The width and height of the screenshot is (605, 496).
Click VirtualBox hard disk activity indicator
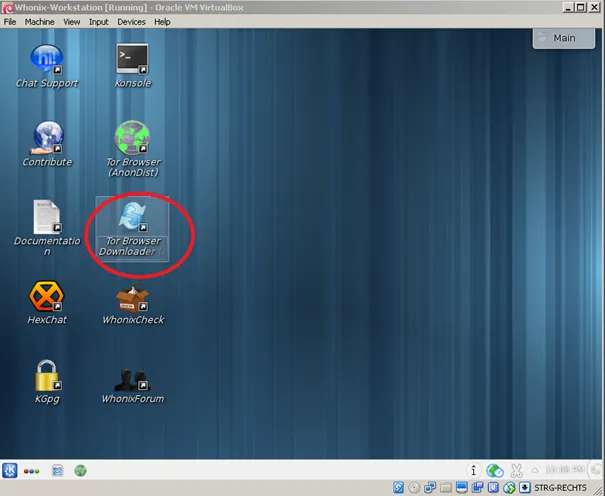click(x=398, y=488)
